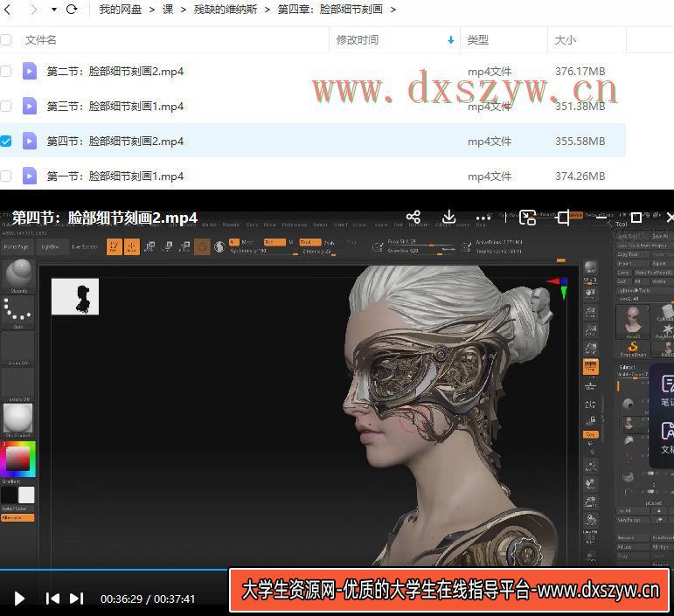Select the black main color swatch
Image resolution: width=674 pixels, height=616 pixels.
(x=9, y=495)
